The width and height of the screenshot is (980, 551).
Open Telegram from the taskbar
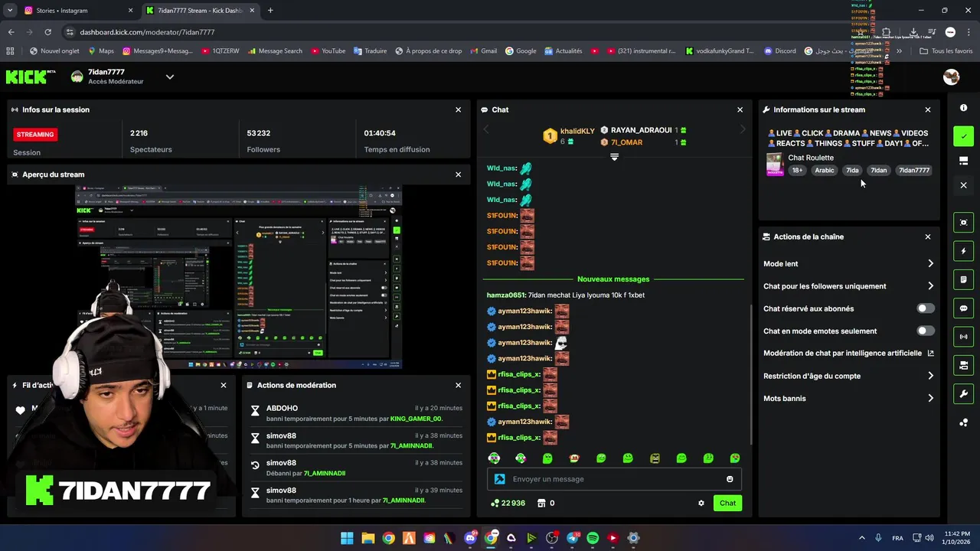[x=572, y=538]
